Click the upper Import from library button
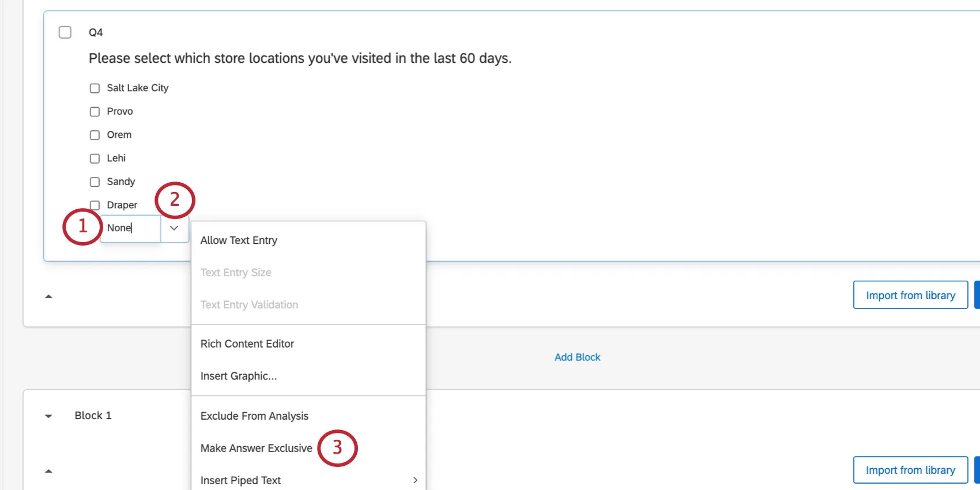Image resolution: width=980 pixels, height=490 pixels. tap(910, 295)
